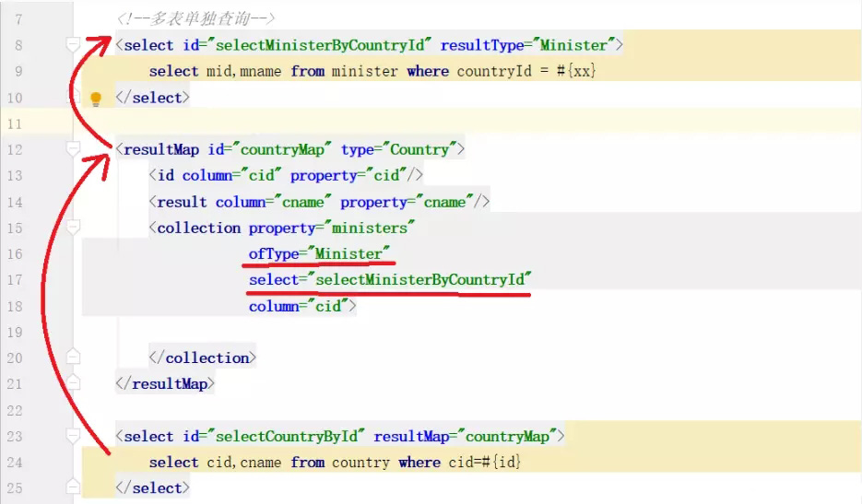This screenshot has height=504, width=862.
Task: Click id value "selectCountryById" on line 23
Action: click(x=286, y=436)
